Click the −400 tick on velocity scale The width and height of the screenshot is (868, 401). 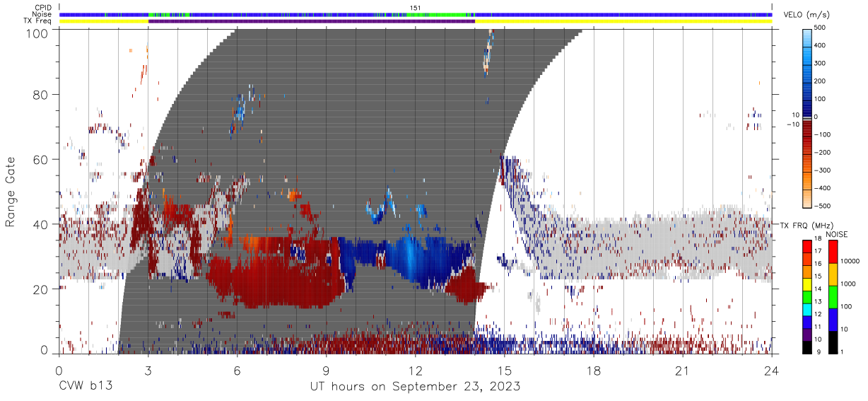pos(823,188)
